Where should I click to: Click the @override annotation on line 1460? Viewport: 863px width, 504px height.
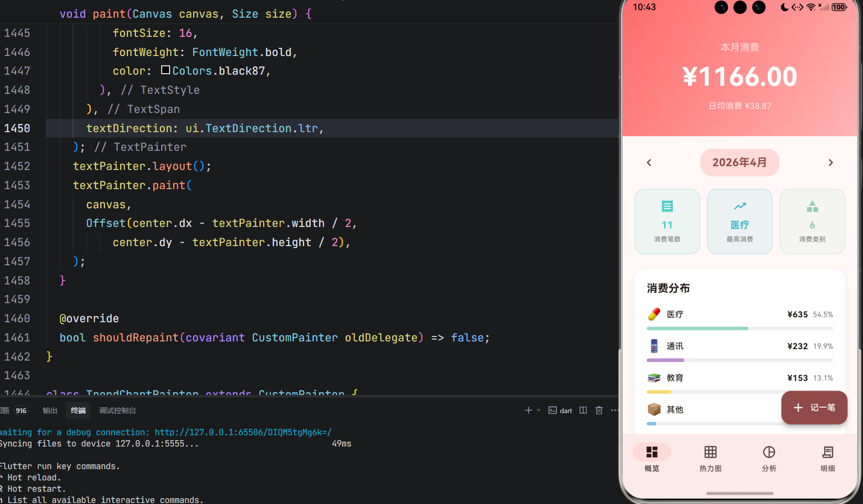pos(89,318)
